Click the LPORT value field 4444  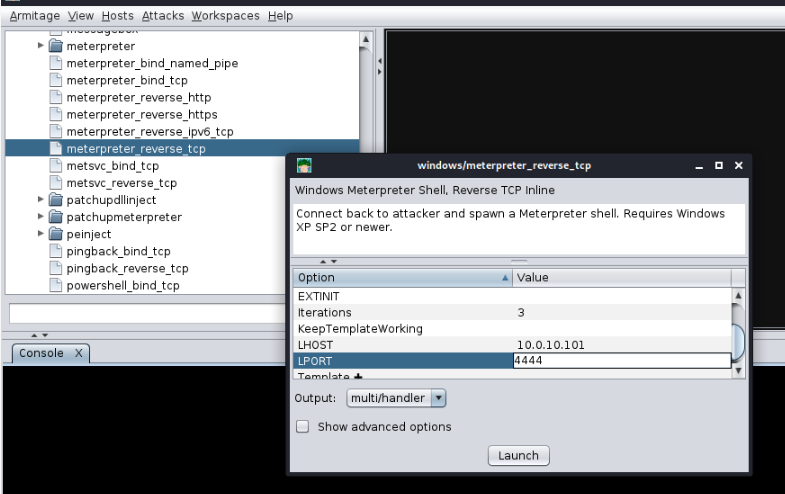coord(620,361)
